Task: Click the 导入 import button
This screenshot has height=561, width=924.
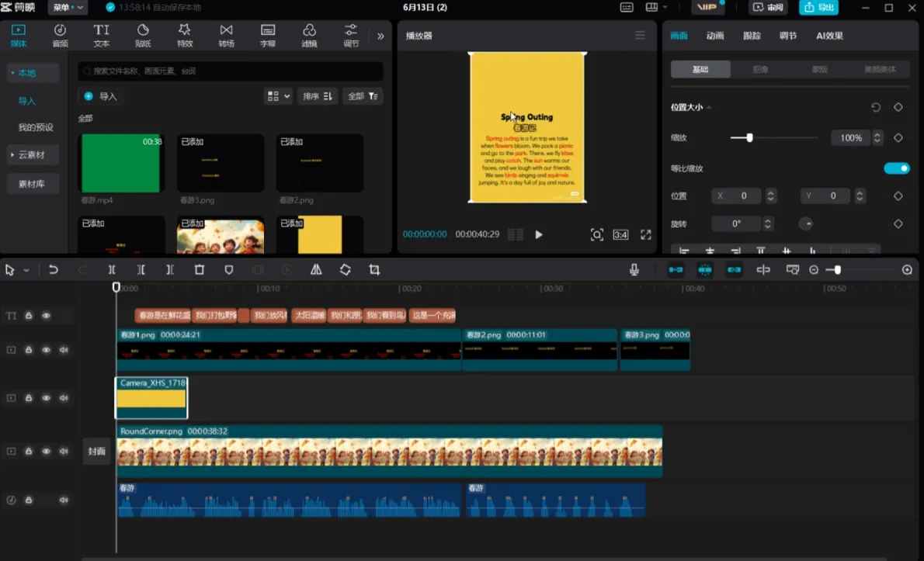Action: 101,96
